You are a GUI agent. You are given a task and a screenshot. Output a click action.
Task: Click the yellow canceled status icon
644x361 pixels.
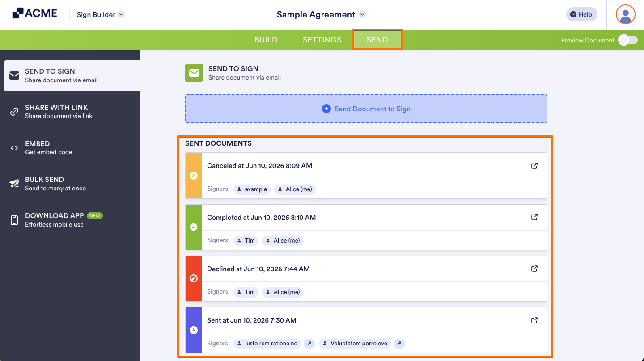point(194,176)
